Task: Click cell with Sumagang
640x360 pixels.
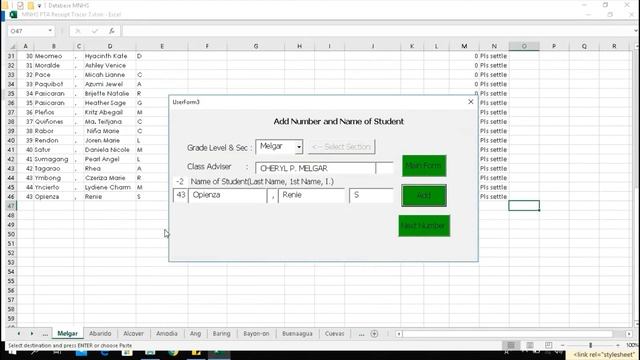Action: (53, 159)
